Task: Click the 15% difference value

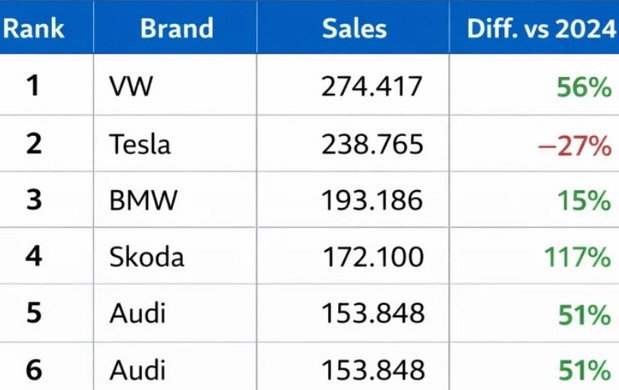Action: pyautogui.click(x=584, y=201)
